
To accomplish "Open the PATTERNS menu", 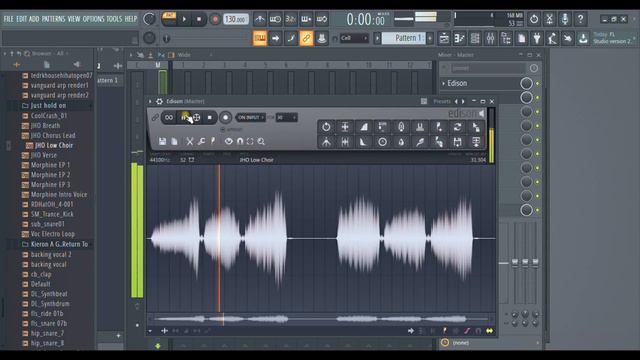I will click(53, 19).
